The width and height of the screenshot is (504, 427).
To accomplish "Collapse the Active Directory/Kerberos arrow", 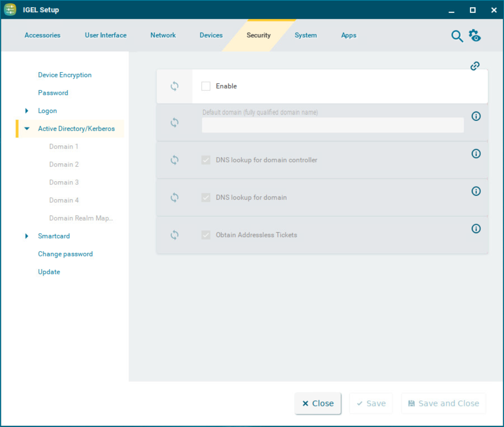I will click(x=27, y=129).
